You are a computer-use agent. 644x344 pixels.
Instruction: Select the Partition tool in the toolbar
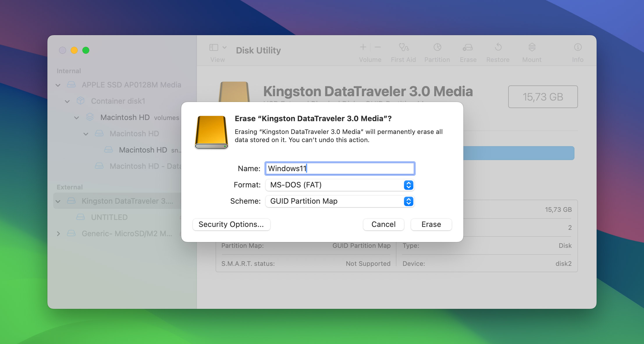(437, 47)
